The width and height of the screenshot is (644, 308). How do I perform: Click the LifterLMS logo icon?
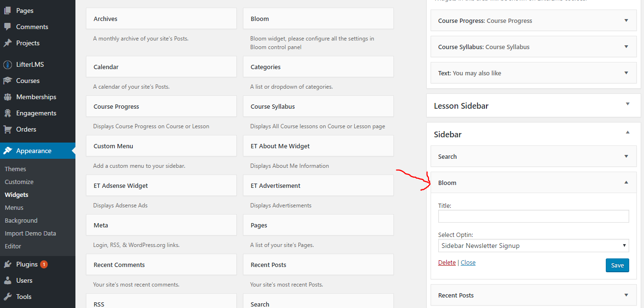[8, 64]
